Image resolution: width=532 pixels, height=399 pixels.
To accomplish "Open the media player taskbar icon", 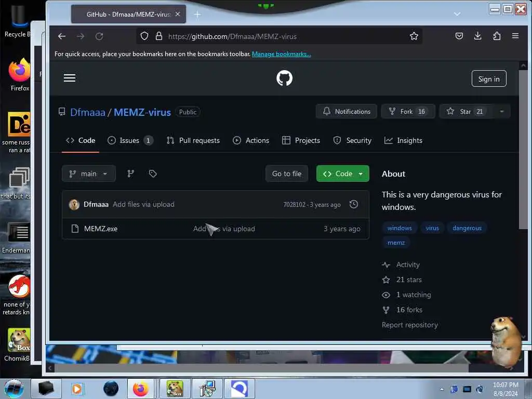I will [77, 389].
